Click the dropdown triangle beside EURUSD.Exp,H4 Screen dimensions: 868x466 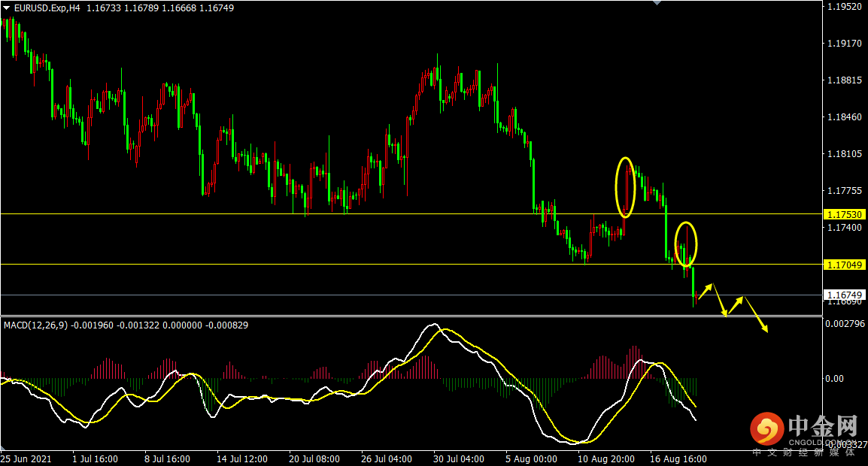[x=7, y=8]
